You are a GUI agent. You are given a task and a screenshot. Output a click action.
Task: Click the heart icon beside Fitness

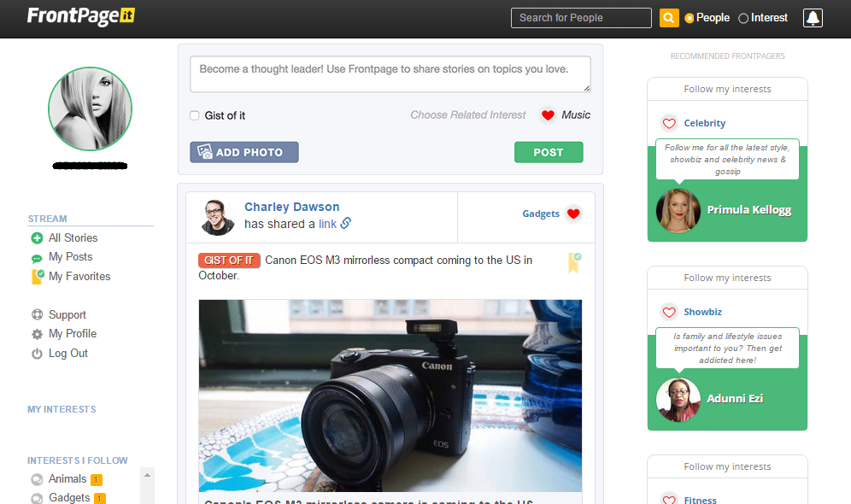669,499
